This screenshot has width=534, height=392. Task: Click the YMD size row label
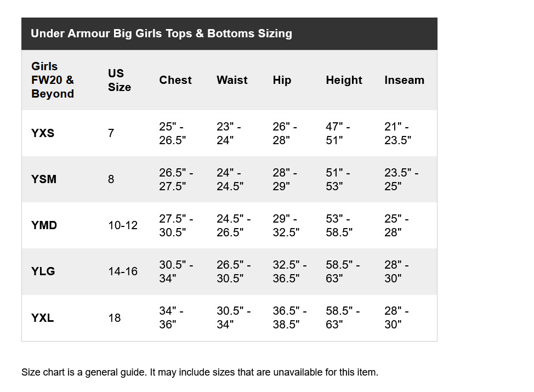44,225
